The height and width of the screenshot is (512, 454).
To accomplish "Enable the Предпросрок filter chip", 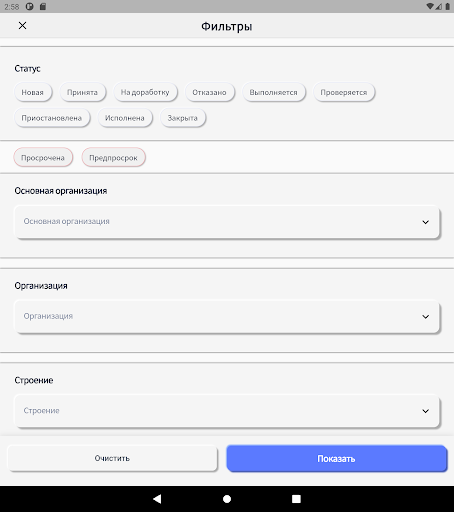I will pos(113,157).
